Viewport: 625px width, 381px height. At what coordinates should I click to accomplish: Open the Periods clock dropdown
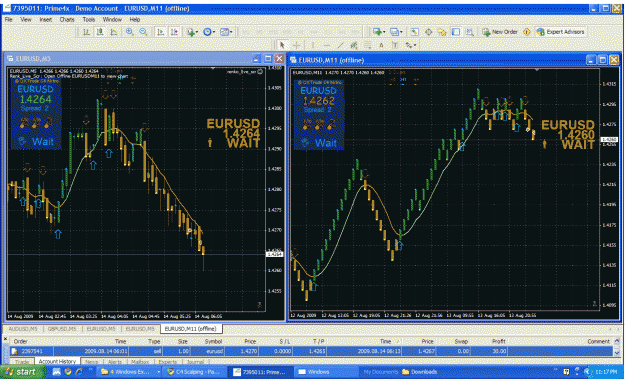point(208,32)
